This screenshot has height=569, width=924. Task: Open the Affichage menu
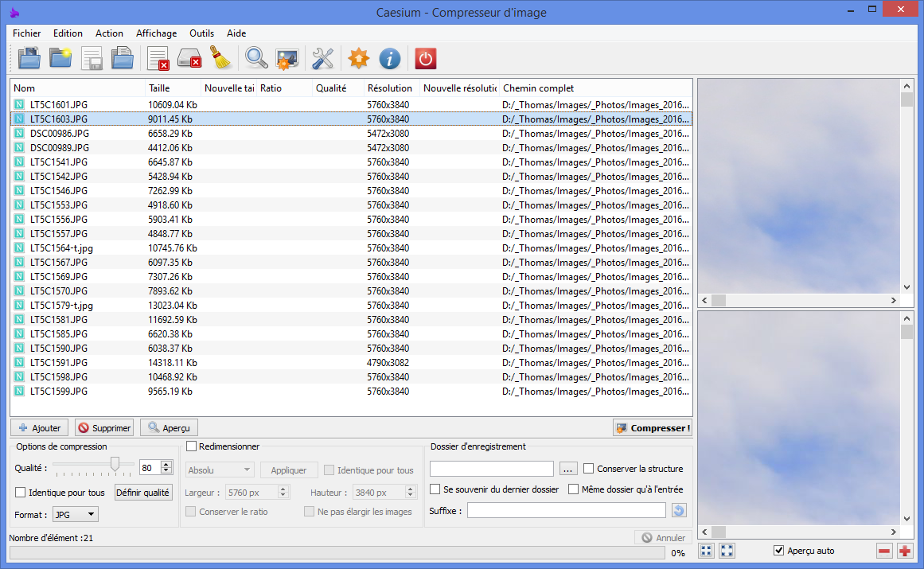(156, 33)
